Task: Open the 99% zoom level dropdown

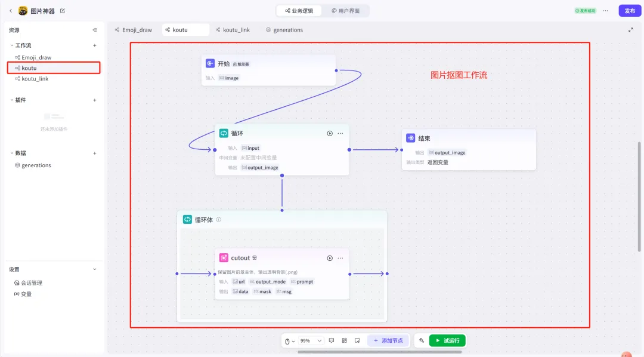Action: click(310, 340)
